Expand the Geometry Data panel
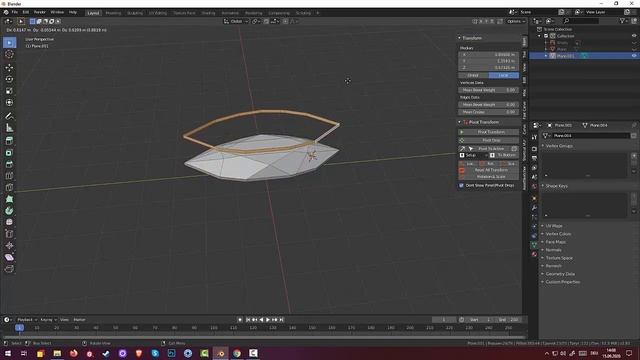640x360 pixels. click(560, 274)
